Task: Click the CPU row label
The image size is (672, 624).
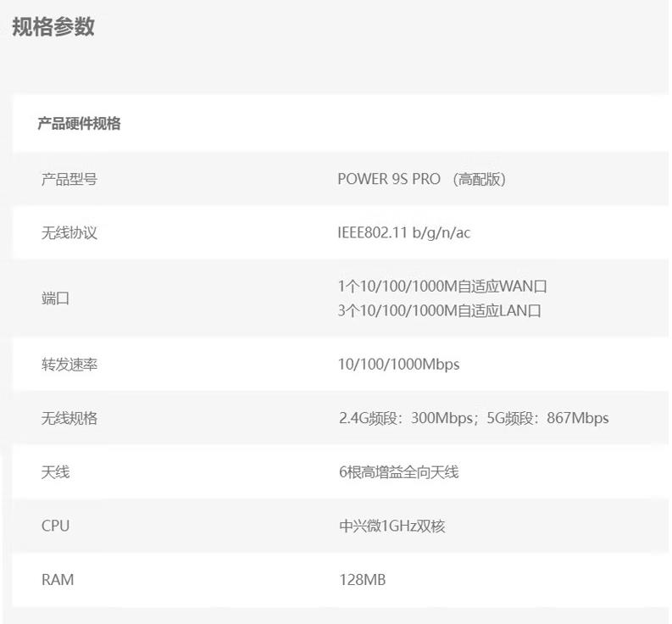Action: pos(55,526)
